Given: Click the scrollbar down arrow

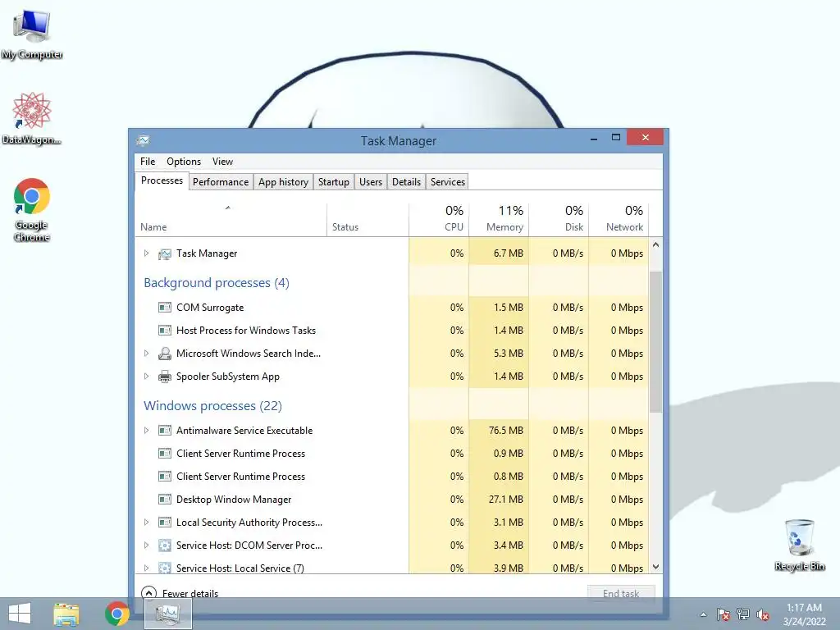Looking at the screenshot, I should click(655, 566).
